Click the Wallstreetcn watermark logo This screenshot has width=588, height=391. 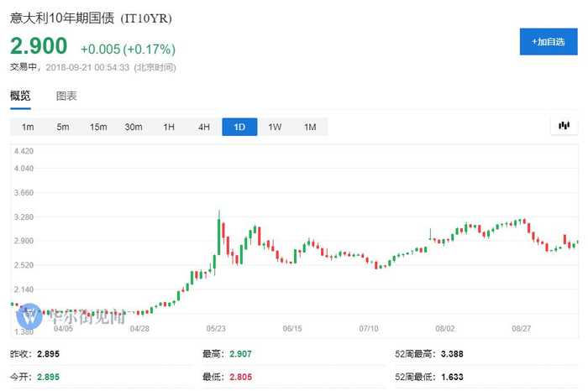[x=32, y=318]
